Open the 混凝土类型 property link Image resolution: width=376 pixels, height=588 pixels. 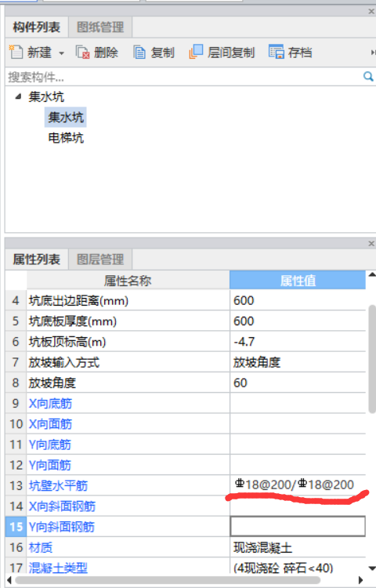[x=58, y=568]
